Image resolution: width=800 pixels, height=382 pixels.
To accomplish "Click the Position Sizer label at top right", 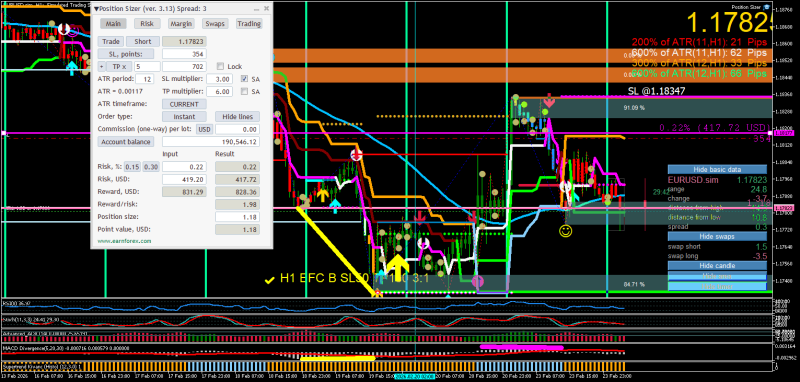I will tap(746, 7).
